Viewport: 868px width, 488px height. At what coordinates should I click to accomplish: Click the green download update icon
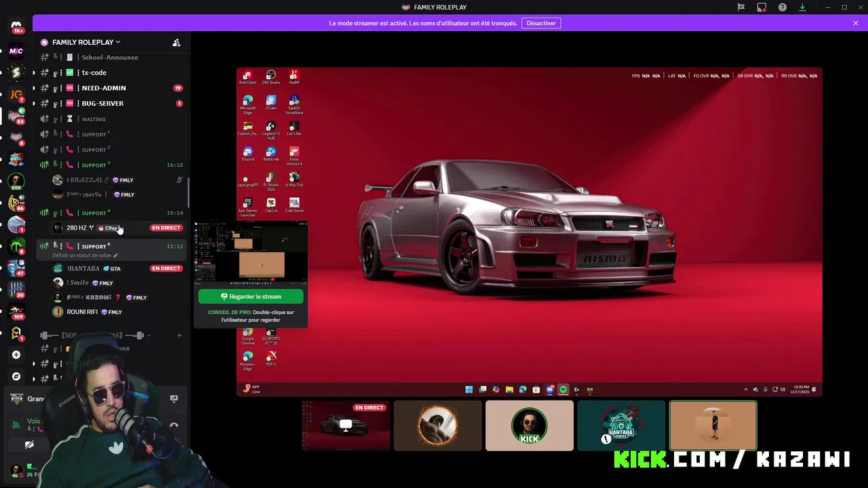coord(802,7)
